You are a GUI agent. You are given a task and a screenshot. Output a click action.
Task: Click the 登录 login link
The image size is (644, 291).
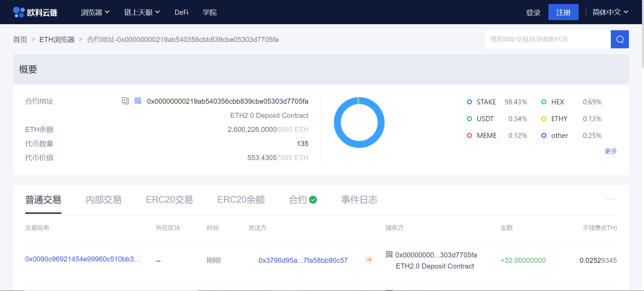tap(533, 12)
